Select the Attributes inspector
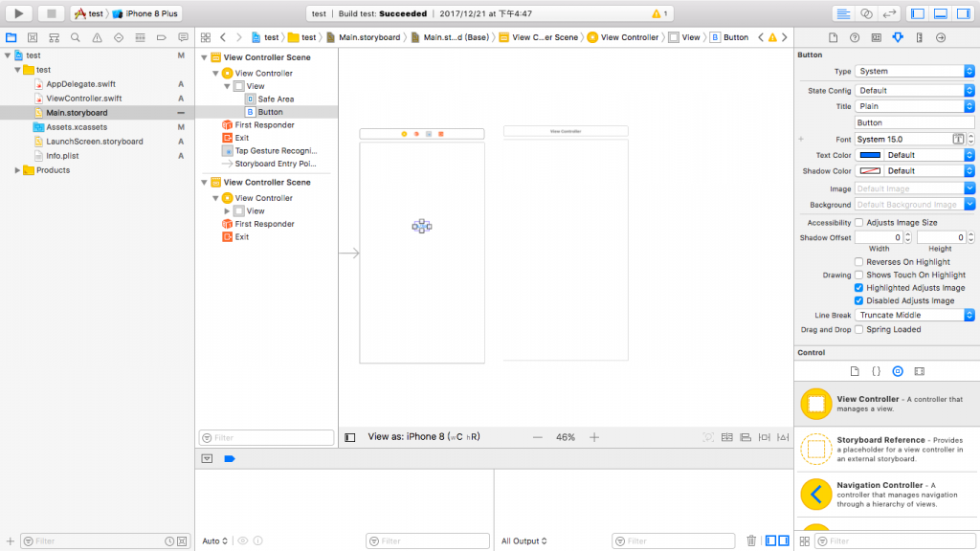Screen dimensions: 980x551 click(898, 37)
